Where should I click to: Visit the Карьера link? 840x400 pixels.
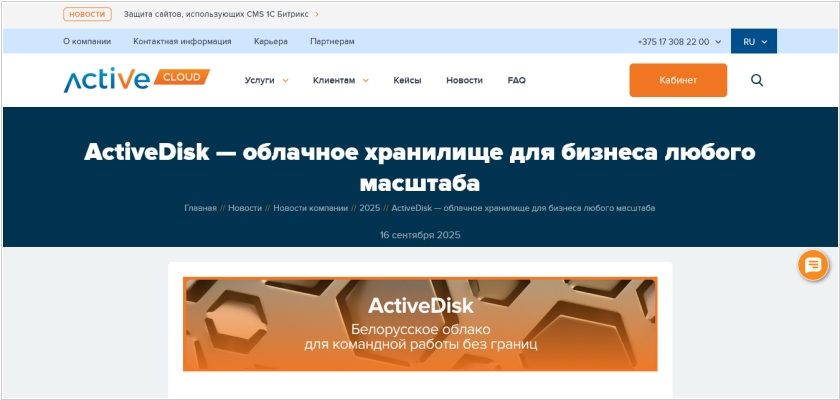270,41
